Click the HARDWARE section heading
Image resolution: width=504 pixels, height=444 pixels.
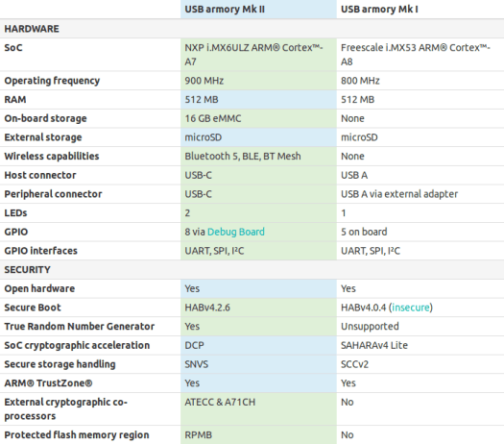[32, 29]
